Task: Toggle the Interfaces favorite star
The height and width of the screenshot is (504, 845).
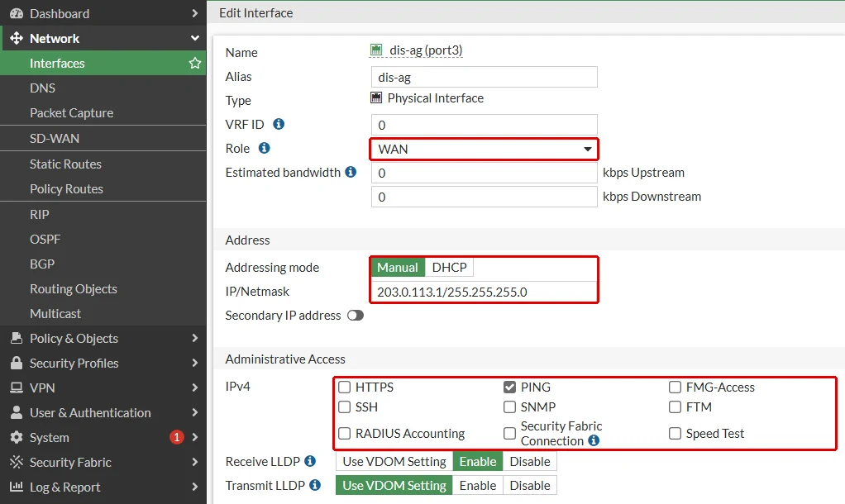Action: pyautogui.click(x=194, y=63)
